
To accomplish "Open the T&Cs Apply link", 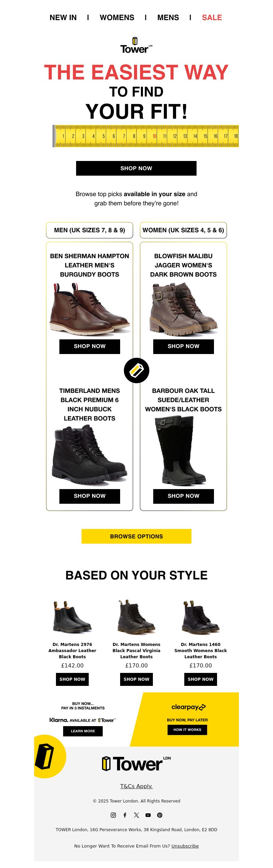I will coord(136,786).
